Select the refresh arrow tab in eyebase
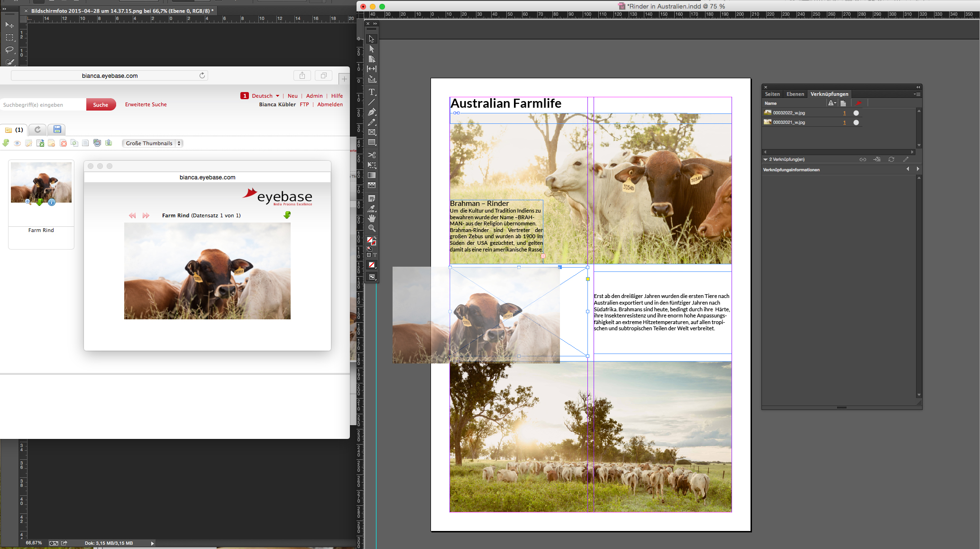This screenshot has height=549, width=980. point(37,130)
